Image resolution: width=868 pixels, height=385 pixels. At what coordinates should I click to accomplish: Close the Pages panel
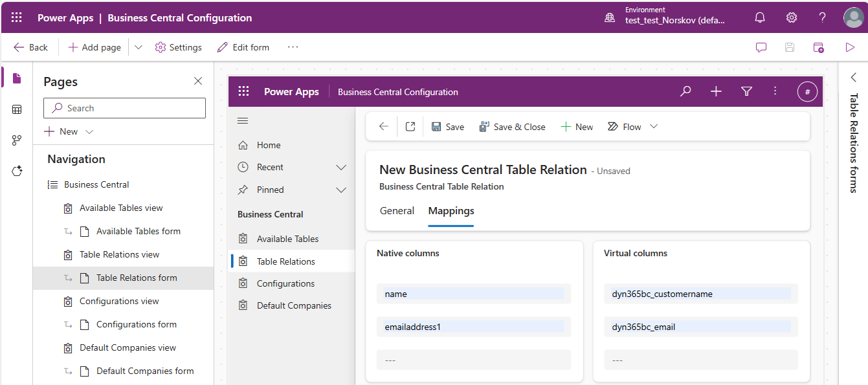click(198, 81)
